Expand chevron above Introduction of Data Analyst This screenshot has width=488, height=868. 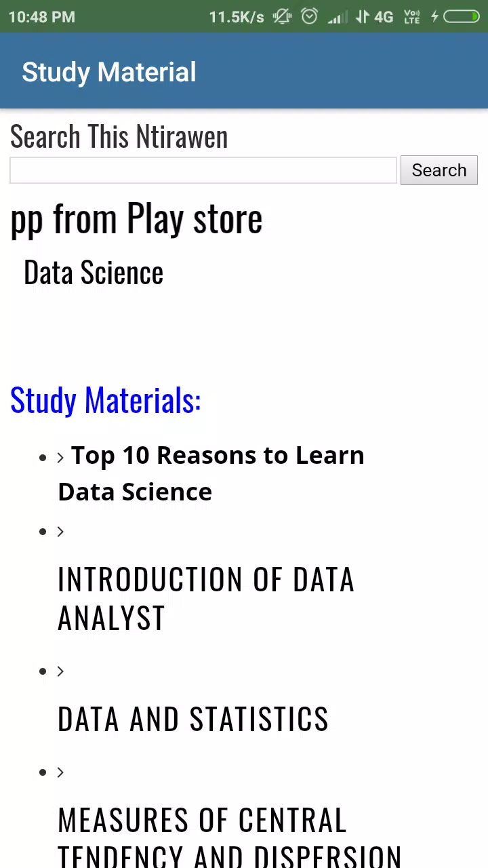pos(60,531)
